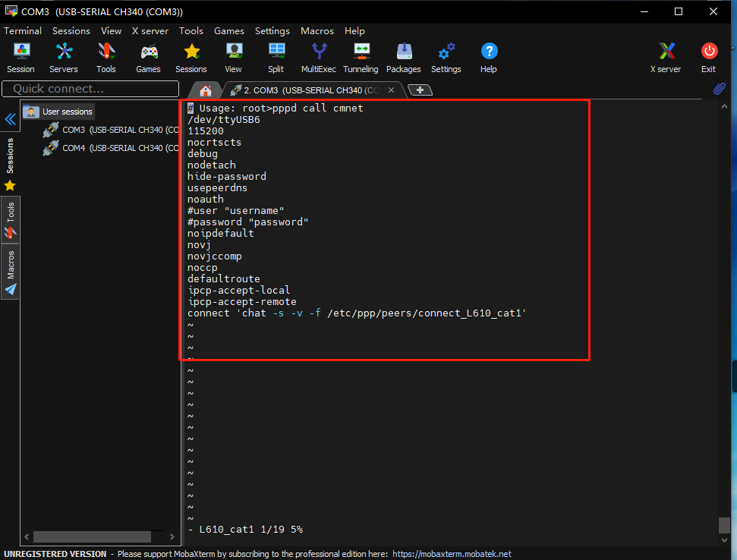Launch the Games toolbar icon
The image size is (737, 560).
tap(149, 58)
